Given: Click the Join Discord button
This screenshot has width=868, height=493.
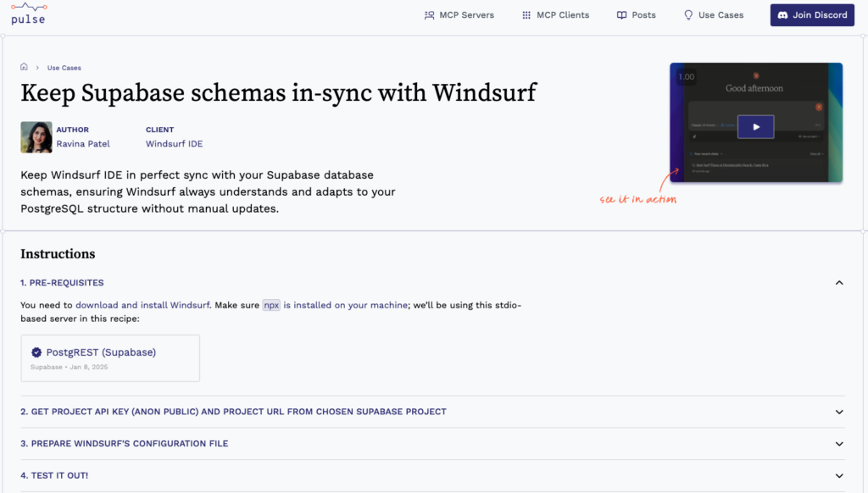Looking at the screenshot, I should click(x=812, y=15).
